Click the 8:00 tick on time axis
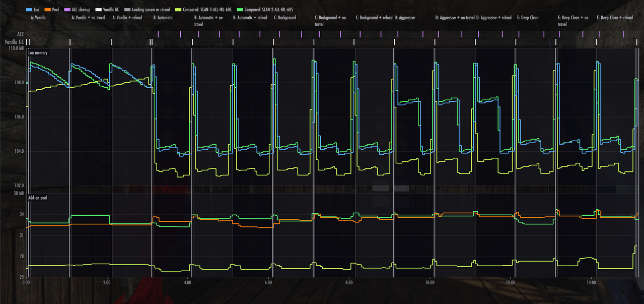This screenshot has height=304, width=644. coord(349,283)
